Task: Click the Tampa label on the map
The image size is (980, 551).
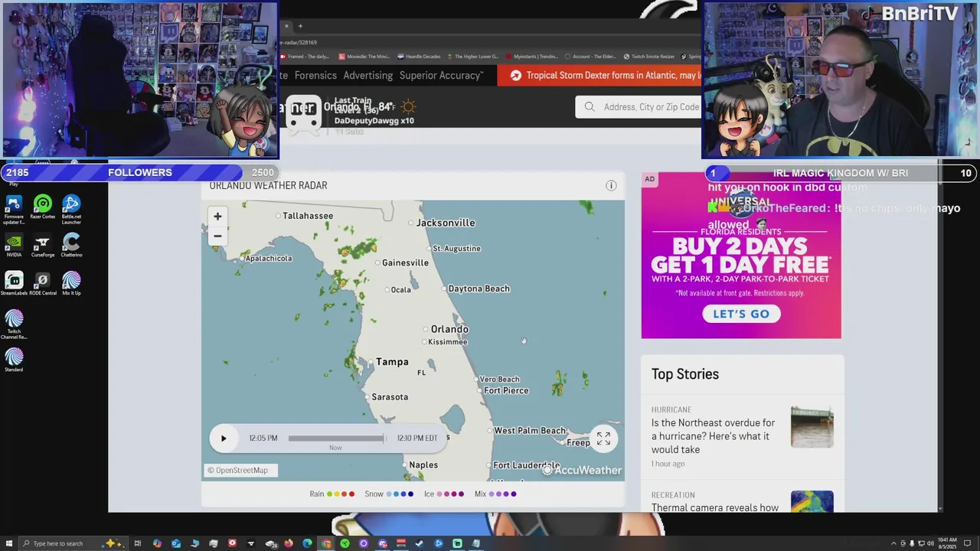Action: [x=392, y=362]
